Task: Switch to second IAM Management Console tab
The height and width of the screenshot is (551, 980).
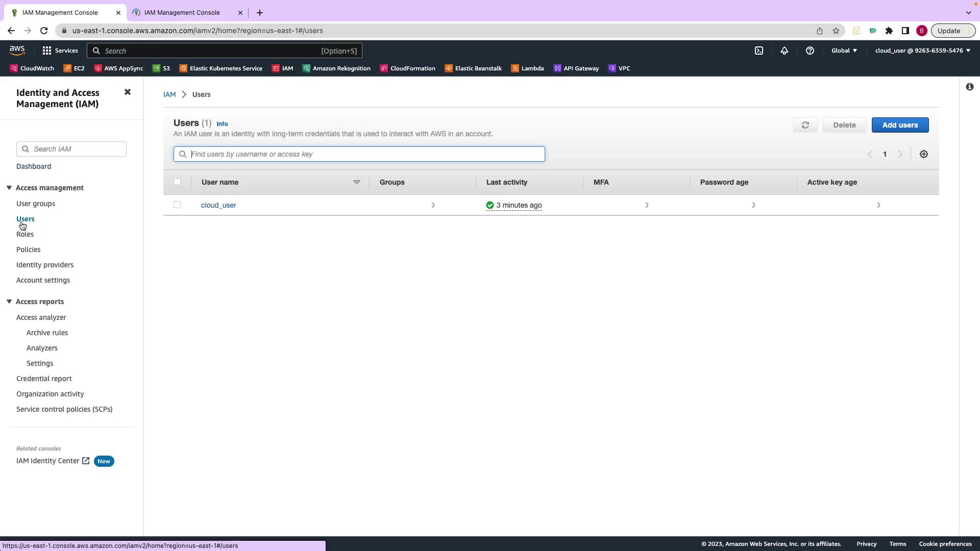Action: (182, 13)
